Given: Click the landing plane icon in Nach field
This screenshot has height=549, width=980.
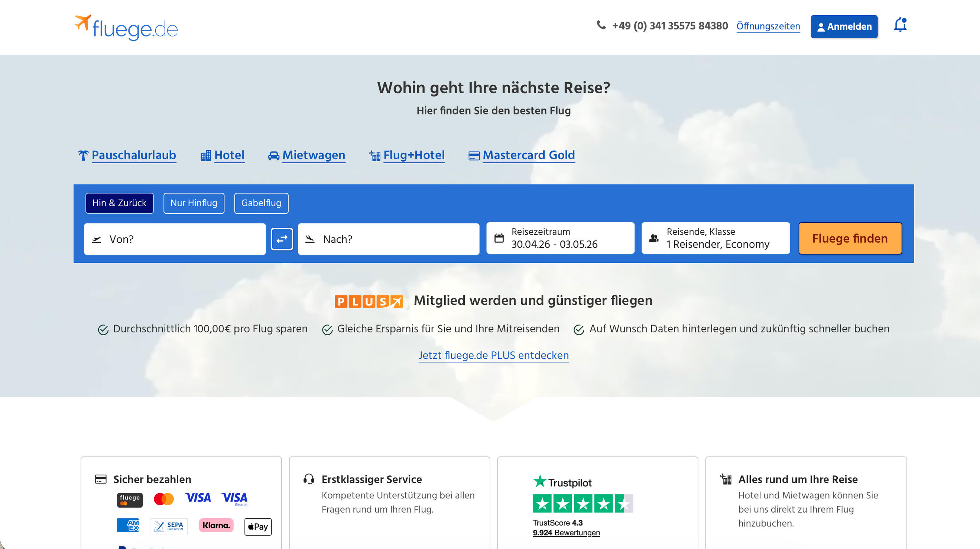Looking at the screenshot, I should 310,239.
